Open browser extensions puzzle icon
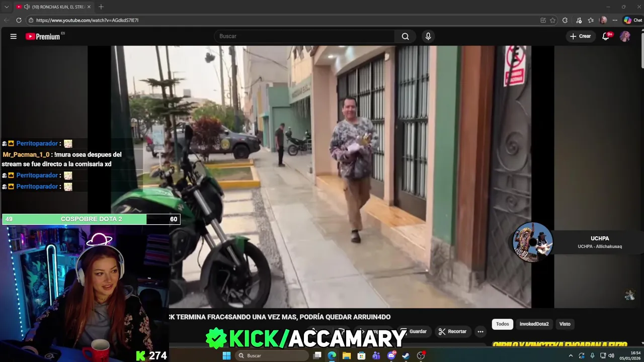The image size is (644, 362). 565,20
